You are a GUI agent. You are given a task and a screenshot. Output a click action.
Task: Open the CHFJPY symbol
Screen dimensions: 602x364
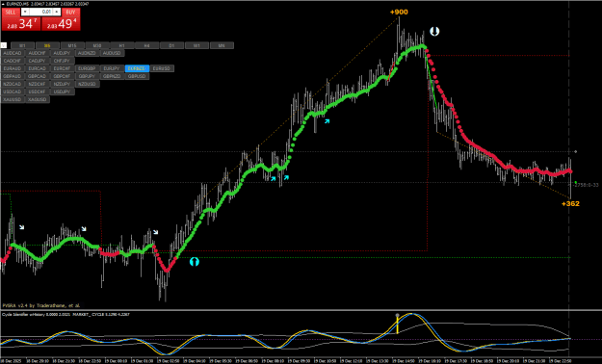click(63, 61)
